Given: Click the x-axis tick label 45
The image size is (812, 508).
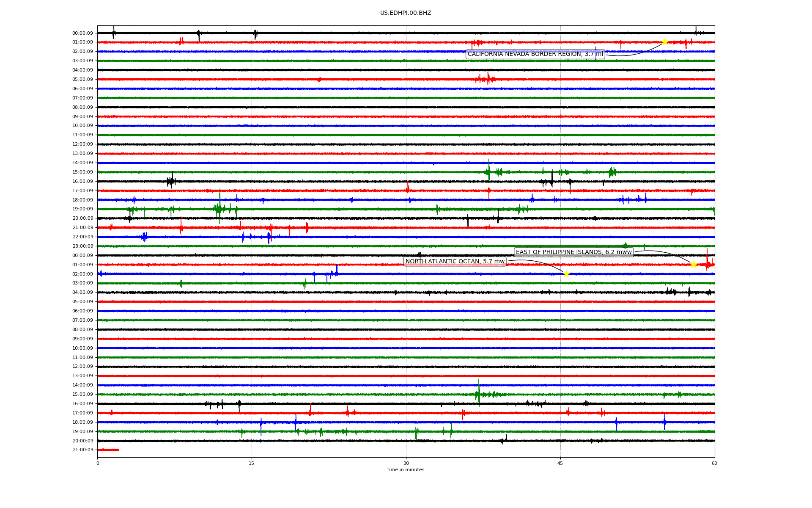Looking at the screenshot, I should pos(560,463).
